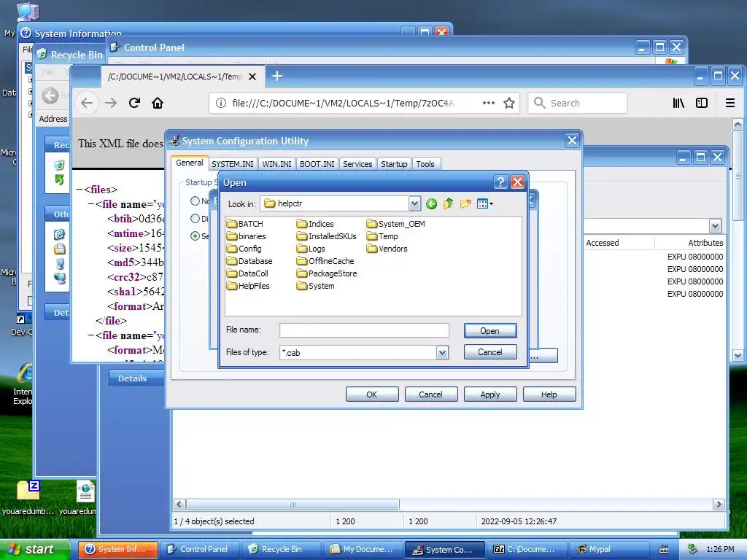Select the first startup radio button

[195, 201]
